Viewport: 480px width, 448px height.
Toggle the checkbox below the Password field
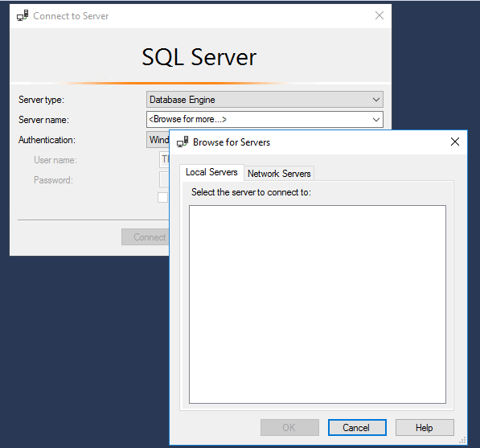click(163, 198)
